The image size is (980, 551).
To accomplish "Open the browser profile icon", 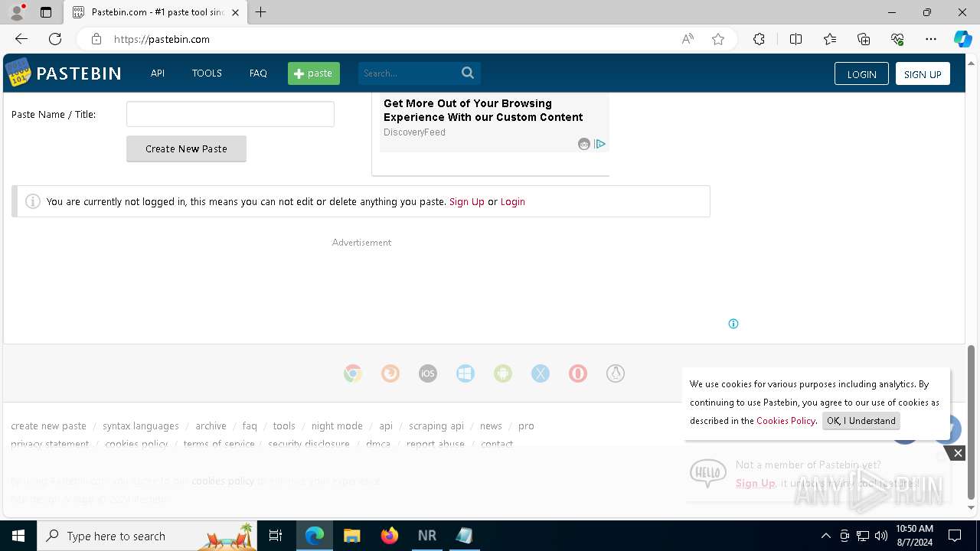I will click(x=16, y=12).
